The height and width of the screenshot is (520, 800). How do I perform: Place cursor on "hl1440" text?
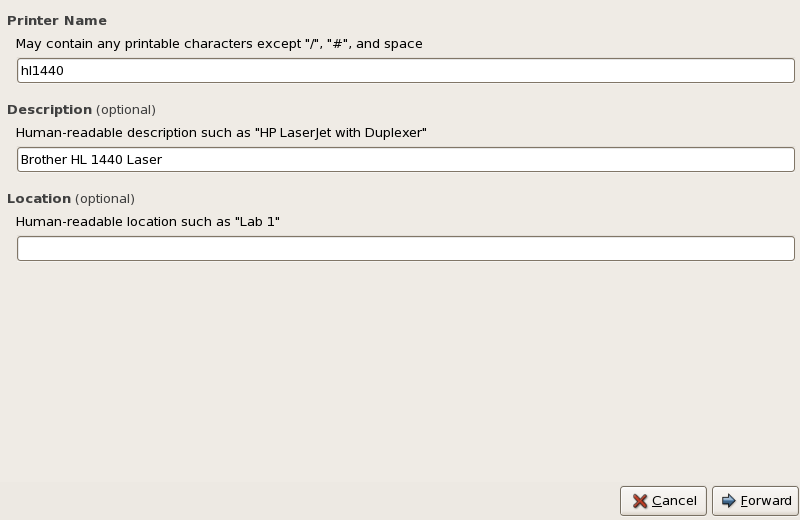42,71
